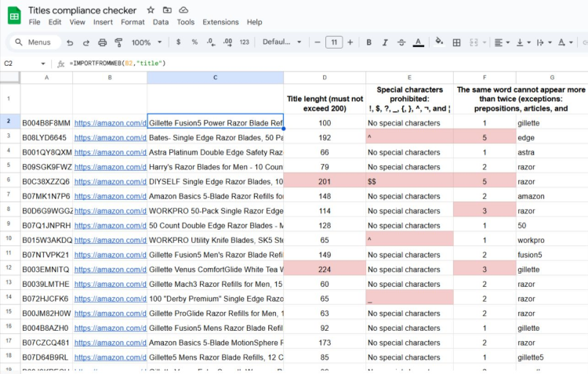
Task: Open text color picker
Action: click(418, 42)
